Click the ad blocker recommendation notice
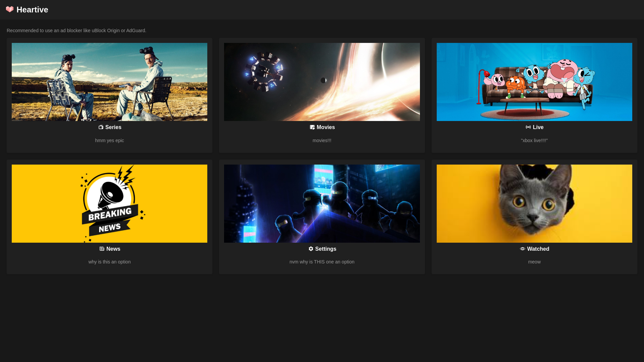Image resolution: width=644 pixels, height=362 pixels. pyautogui.click(x=76, y=31)
